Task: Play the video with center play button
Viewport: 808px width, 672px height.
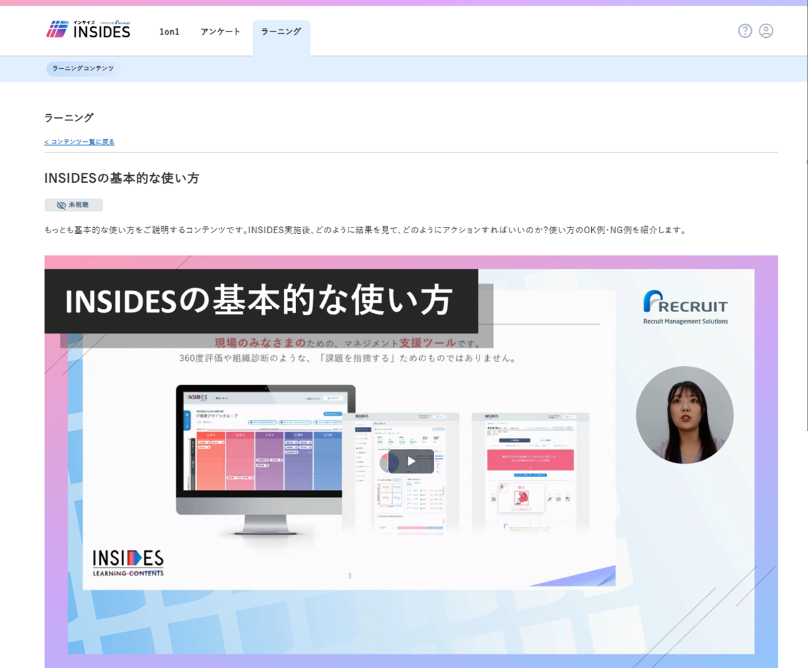Action: (x=411, y=461)
